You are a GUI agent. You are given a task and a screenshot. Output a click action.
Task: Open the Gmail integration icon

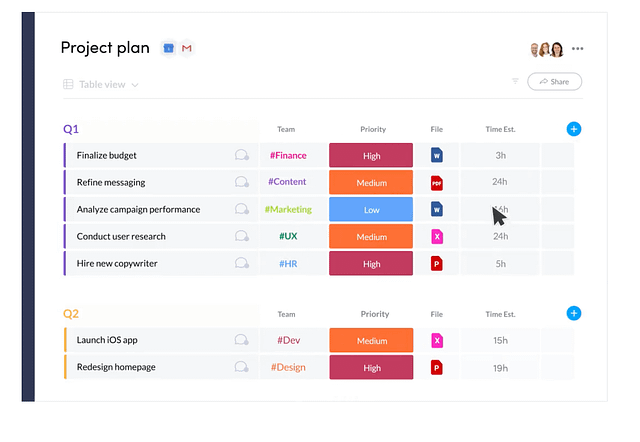187,48
